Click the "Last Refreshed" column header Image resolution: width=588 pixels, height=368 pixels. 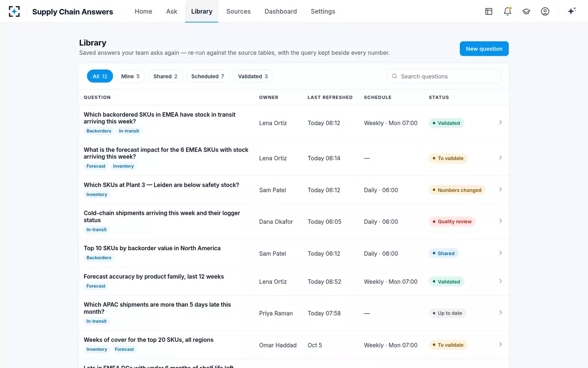[330, 97]
